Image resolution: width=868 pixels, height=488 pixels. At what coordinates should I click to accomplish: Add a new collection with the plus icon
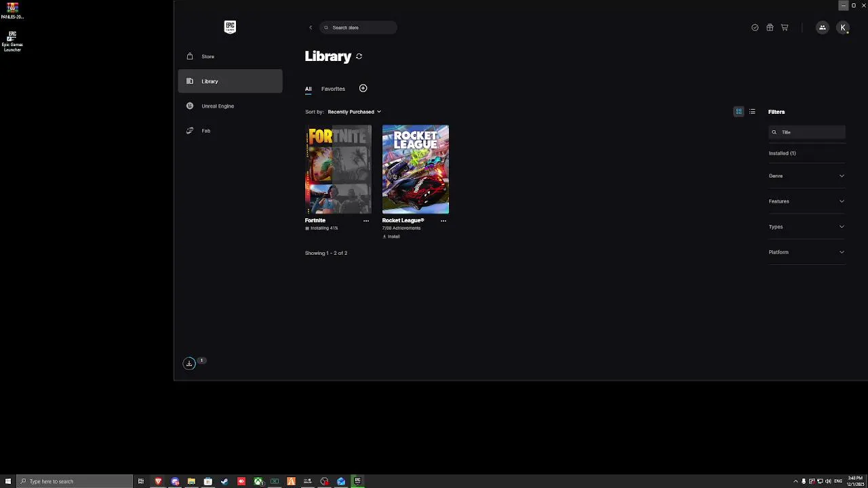(363, 88)
